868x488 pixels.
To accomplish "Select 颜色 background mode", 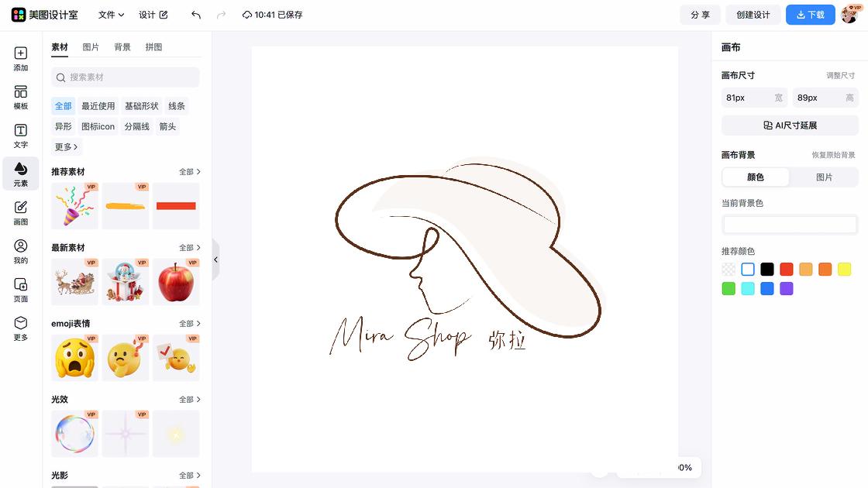I will 756,177.
